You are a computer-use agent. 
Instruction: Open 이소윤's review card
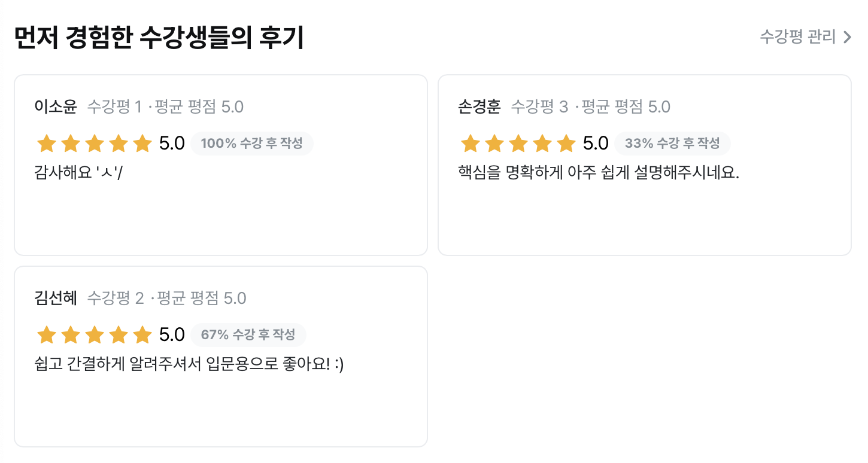point(220,165)
